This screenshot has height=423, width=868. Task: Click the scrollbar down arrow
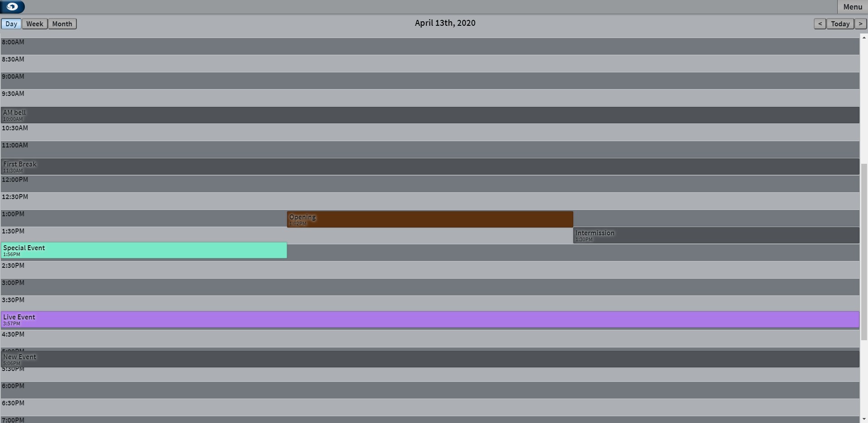[864, 419]
